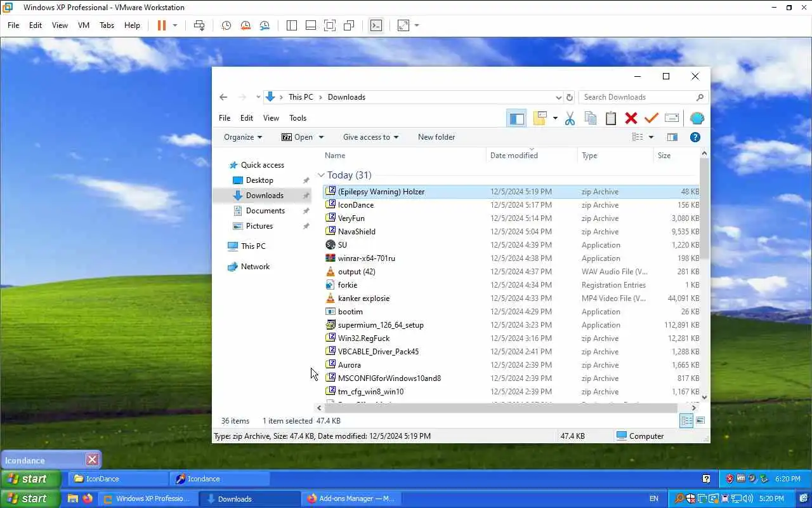Open the Organize dropdown
The image size is (812, 508).
243,137
